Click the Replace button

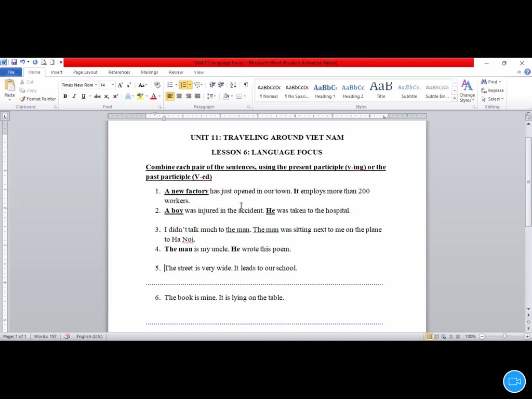coord(493,90)
